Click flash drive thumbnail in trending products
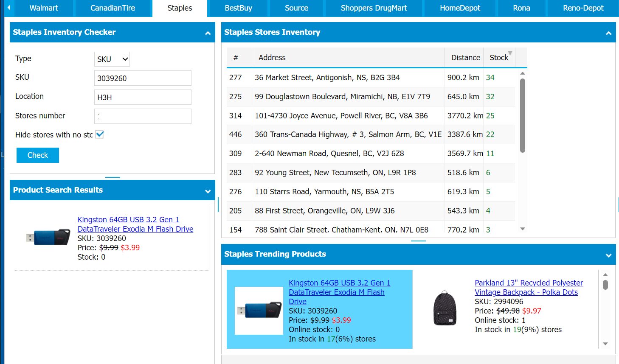Viewport: 619px width, 364px height. (259, 311)
